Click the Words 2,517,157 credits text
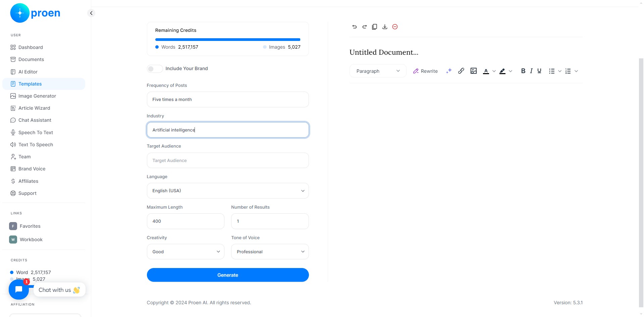The width and height of the screenshot is (644, 317). click(x=177, y=47)
